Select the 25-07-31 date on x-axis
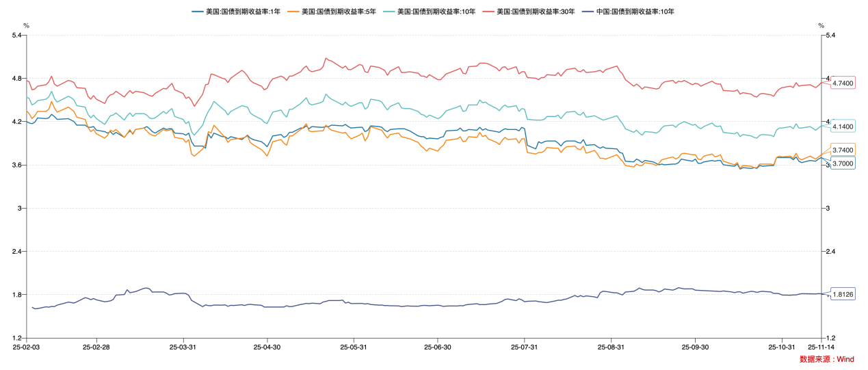 [524, 347]
